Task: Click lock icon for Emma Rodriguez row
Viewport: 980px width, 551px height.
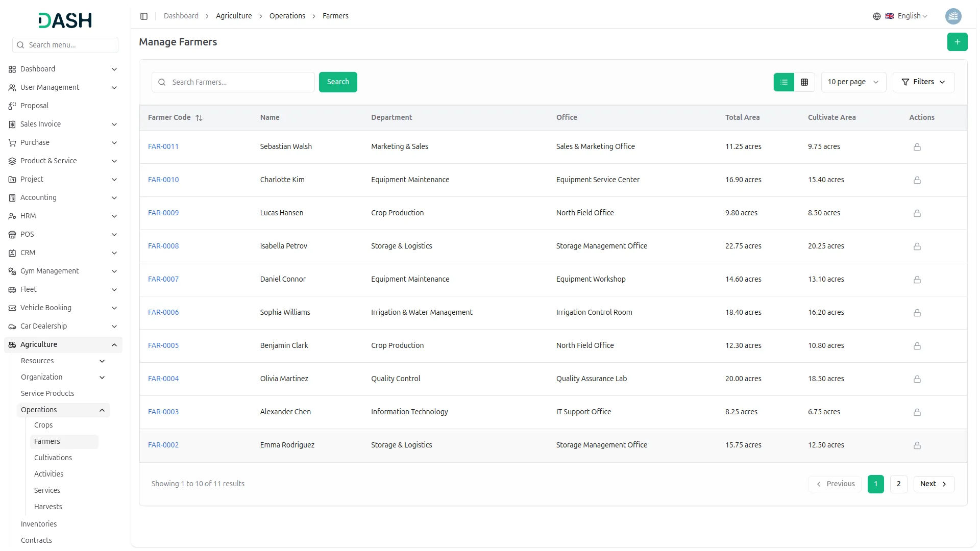Action: 917,445
